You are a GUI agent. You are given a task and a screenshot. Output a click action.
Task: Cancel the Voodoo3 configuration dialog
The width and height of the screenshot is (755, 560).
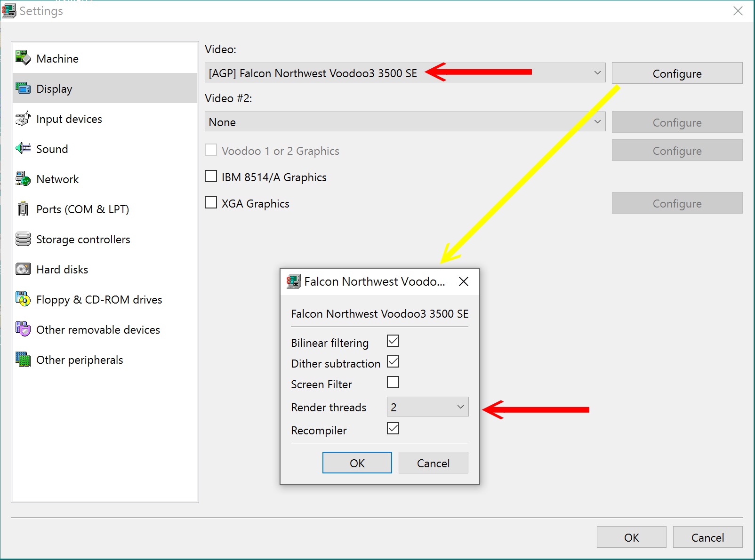point(433,463)
